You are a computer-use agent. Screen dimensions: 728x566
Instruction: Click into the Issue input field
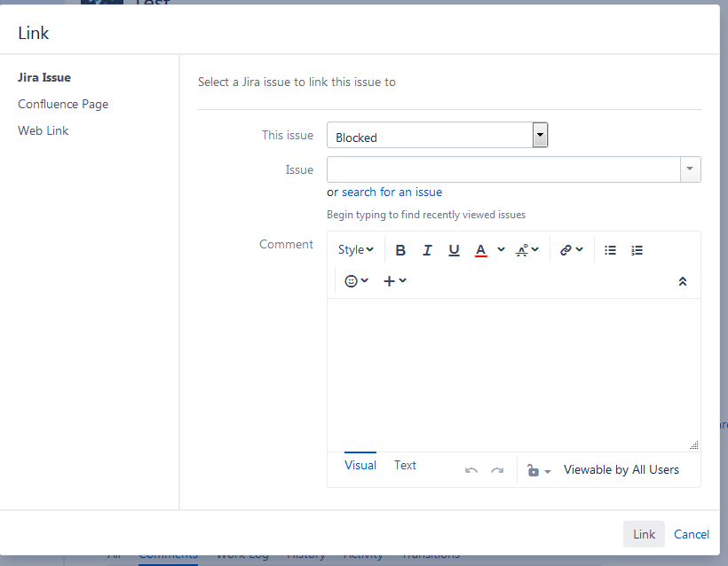click(x=503, y=169)
